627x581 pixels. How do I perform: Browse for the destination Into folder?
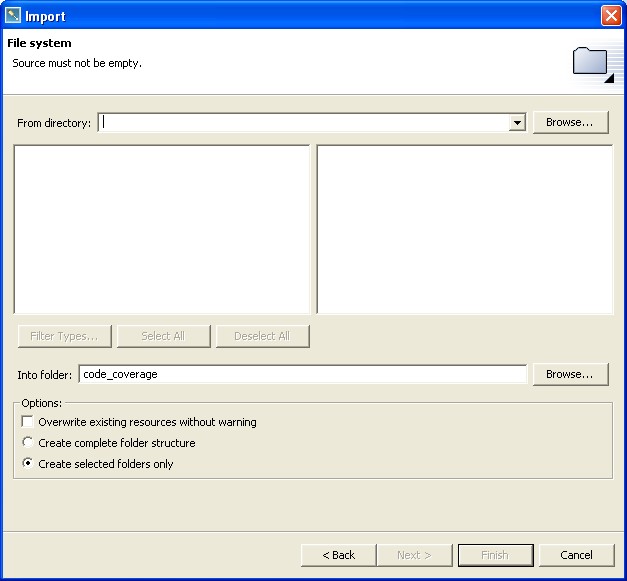[x=569, y=374]
